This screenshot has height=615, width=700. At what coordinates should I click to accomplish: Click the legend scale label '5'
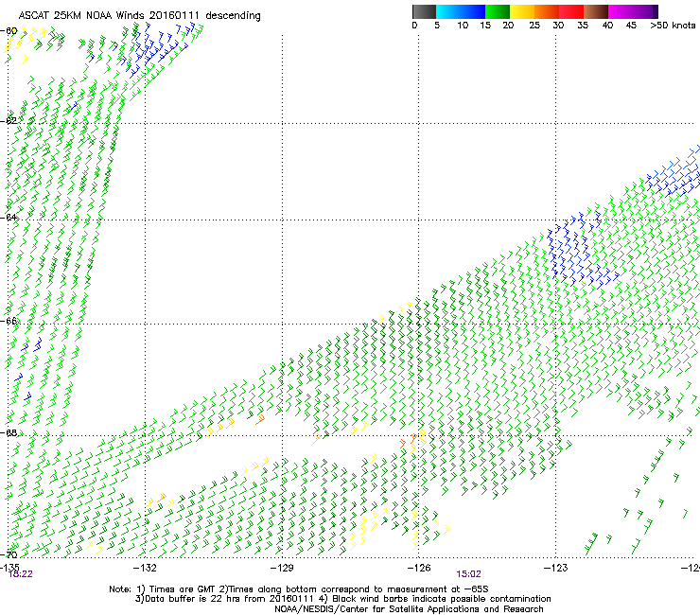click(437, 26)
